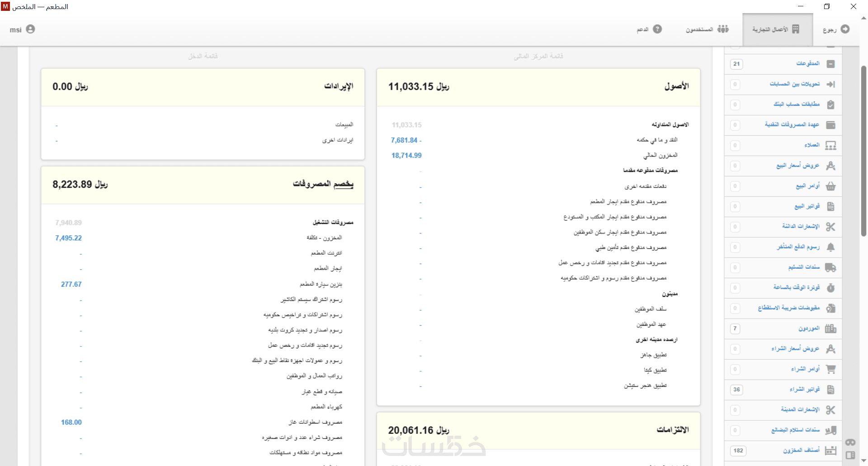The image size is (868, 466).
Task: Click the expense claims wallet icon
Action: [830, 125]
